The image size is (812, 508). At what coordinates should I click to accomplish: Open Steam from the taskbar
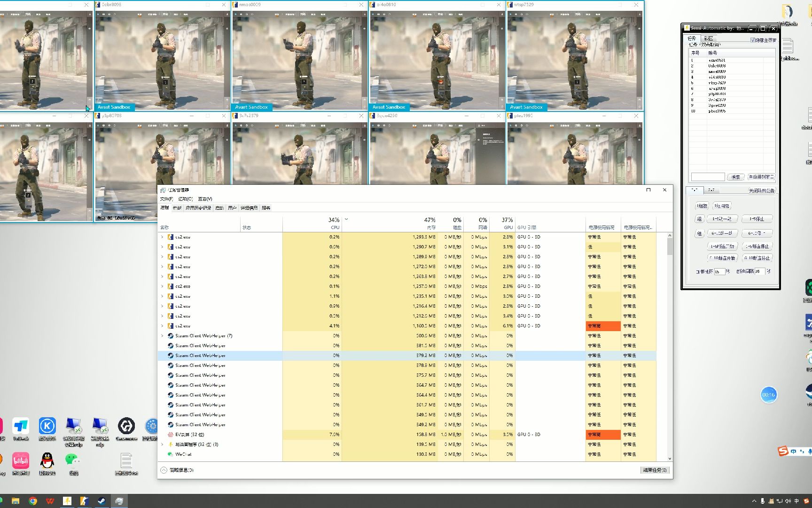click(x=101, y=501)
